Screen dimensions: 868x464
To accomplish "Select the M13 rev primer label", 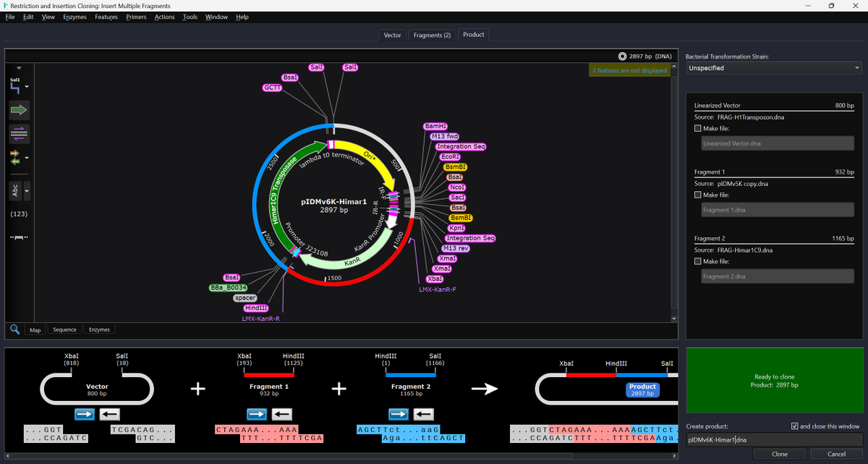I will point(456,248).
